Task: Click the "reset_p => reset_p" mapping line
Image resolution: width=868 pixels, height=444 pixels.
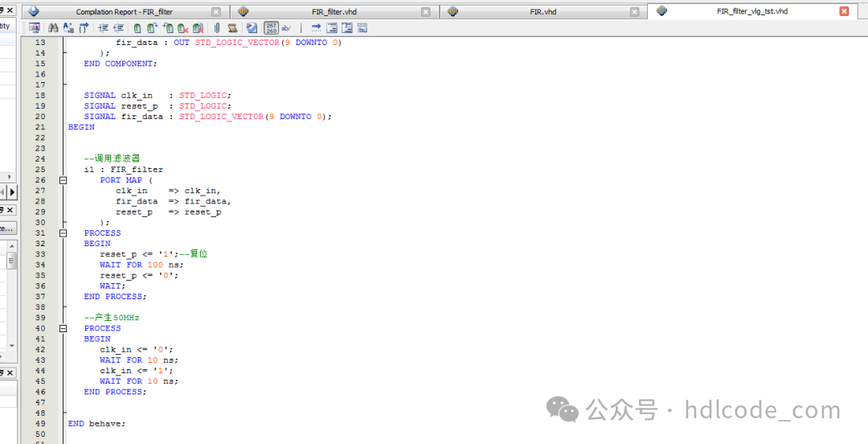Action: click(x=169, y=212)
